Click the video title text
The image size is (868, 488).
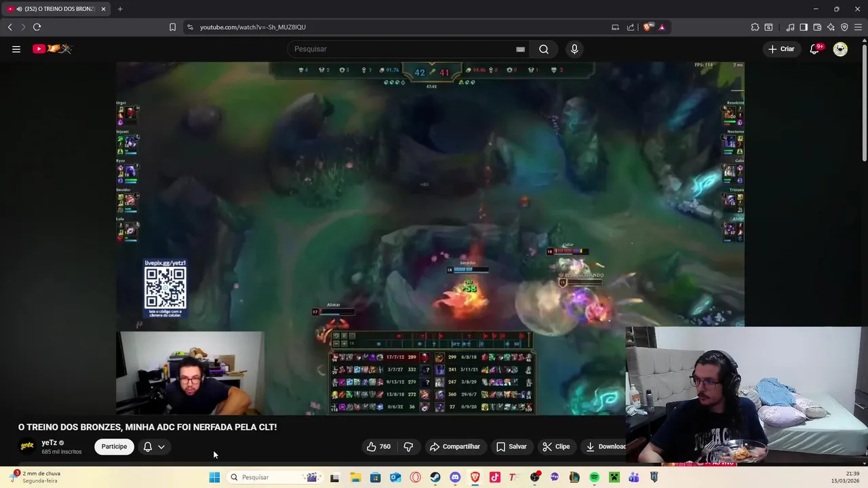[x=147, y=427]
